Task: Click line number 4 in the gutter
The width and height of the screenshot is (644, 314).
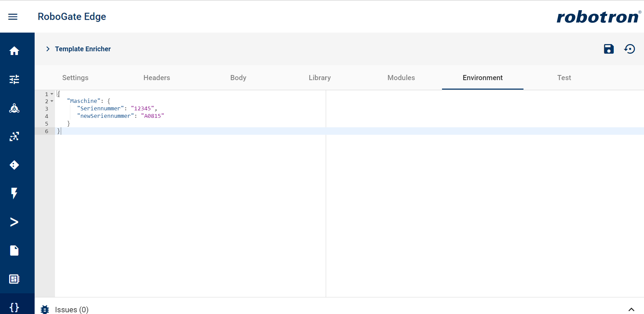Action: [x=47, y=116]
